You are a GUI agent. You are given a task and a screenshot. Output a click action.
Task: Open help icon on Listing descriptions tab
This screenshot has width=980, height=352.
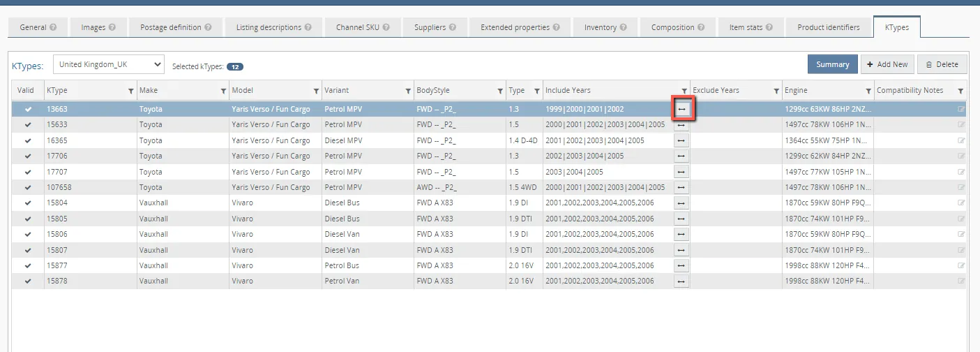(308, 27)
